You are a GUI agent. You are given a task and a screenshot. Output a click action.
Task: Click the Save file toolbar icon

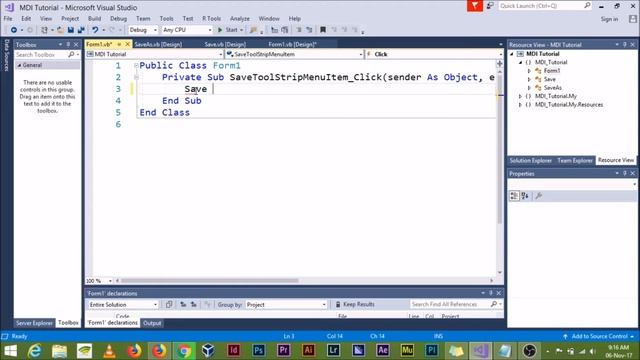coord(71,30)
